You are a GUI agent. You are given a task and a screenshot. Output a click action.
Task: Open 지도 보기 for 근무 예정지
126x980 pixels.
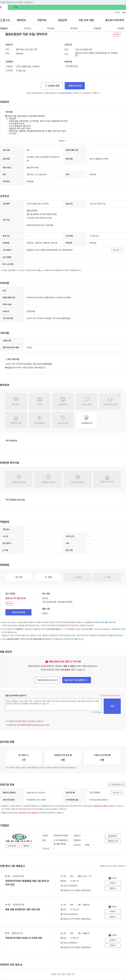[117, 250]
